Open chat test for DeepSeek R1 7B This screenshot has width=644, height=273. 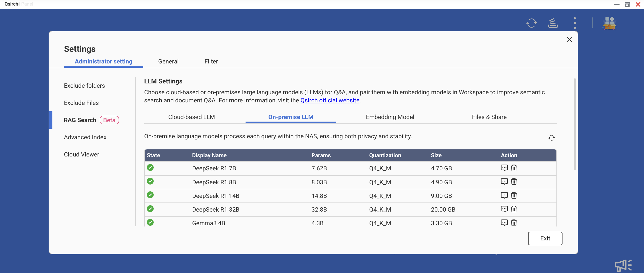pyautogui.click(x=504, y=168)
